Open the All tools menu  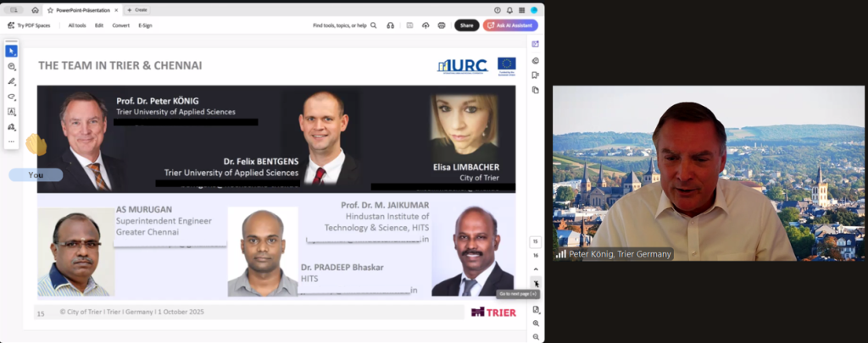(77, 25)
